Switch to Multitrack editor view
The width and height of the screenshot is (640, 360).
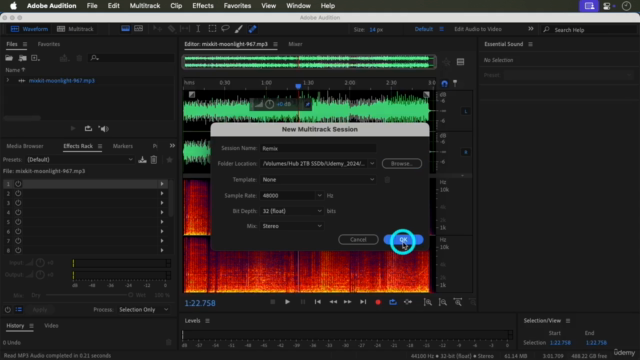point(75,29)
